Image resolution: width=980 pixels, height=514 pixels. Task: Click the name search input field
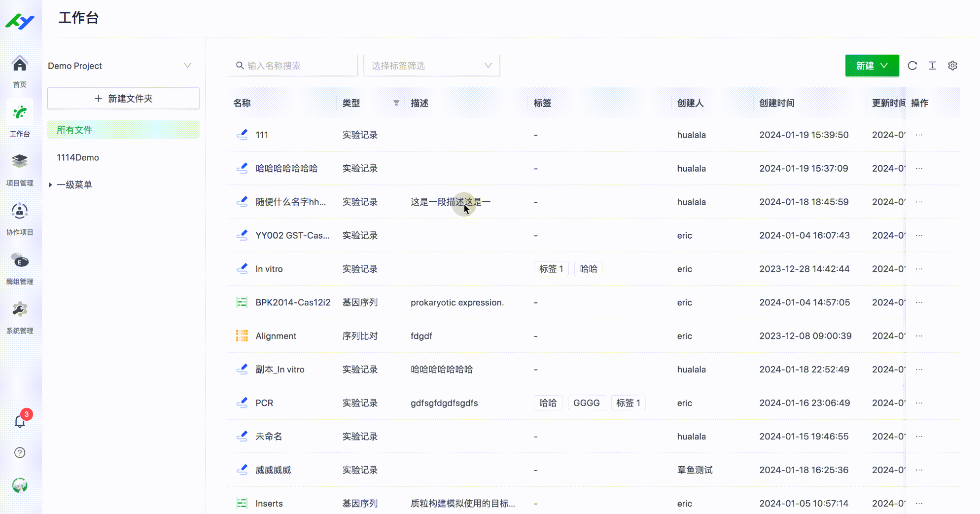[x=292, y=65]
